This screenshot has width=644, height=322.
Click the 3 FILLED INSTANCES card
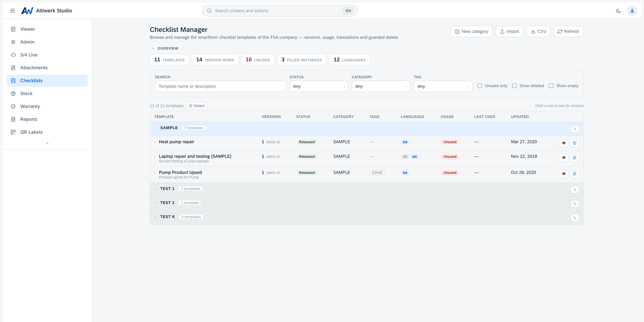(301, 59)
